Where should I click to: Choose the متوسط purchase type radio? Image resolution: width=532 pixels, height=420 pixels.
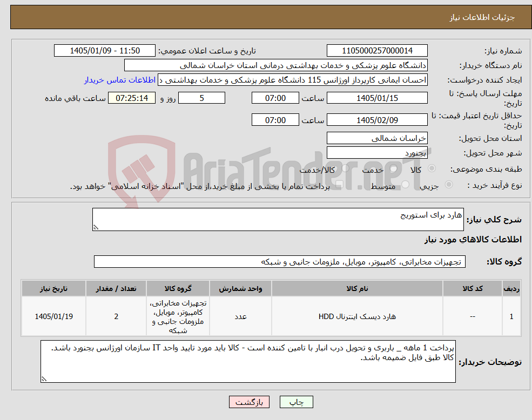pos(405,185)
